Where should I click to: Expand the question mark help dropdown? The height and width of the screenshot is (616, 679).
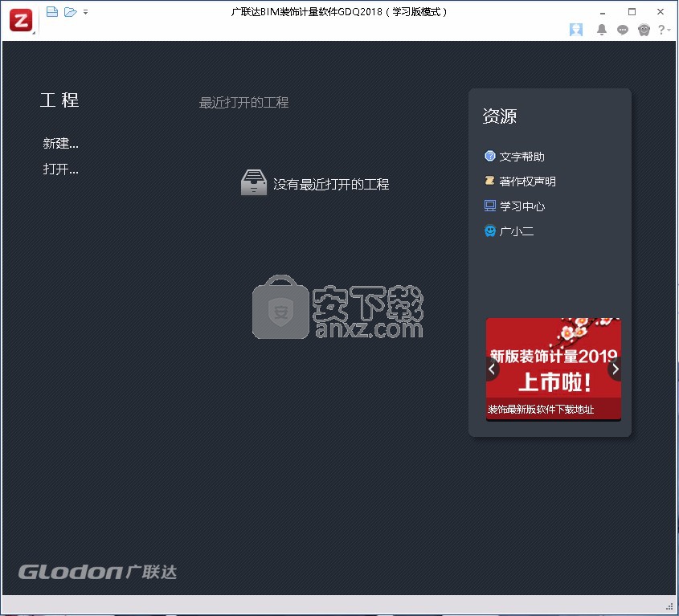point(664,30)
